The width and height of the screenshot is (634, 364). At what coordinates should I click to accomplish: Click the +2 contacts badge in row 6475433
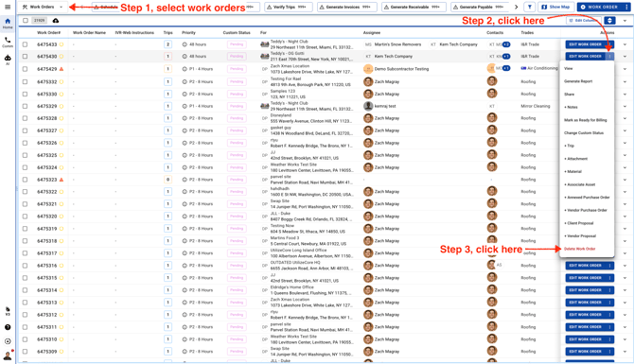pos(506,44)
